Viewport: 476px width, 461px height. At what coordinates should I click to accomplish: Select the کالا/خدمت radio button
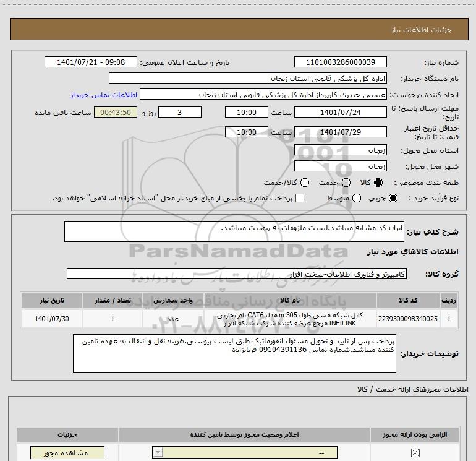click(x=305, y=183)
